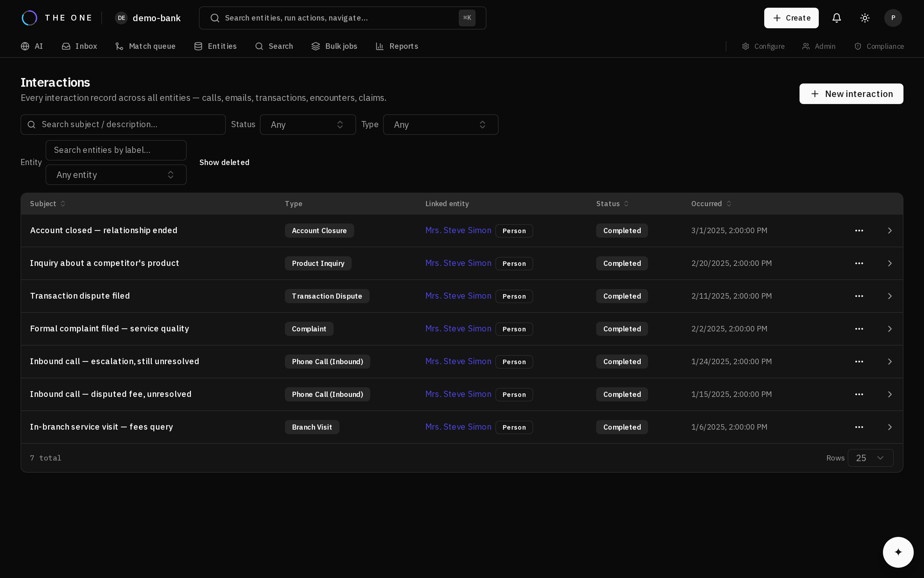Open the Status filter dropdown
Screen dimensions: 924x578
308,125
